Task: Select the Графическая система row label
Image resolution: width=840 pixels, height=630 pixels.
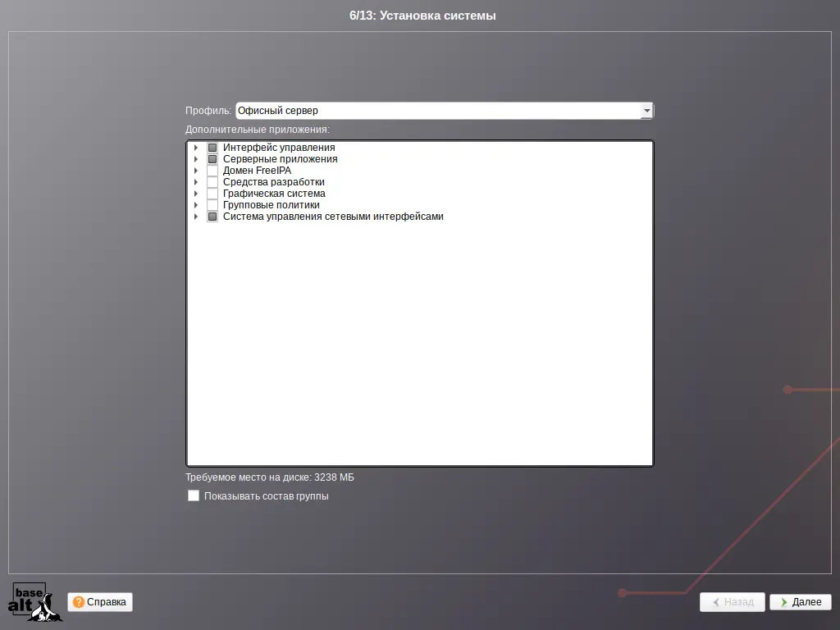Action: (274, 194)
